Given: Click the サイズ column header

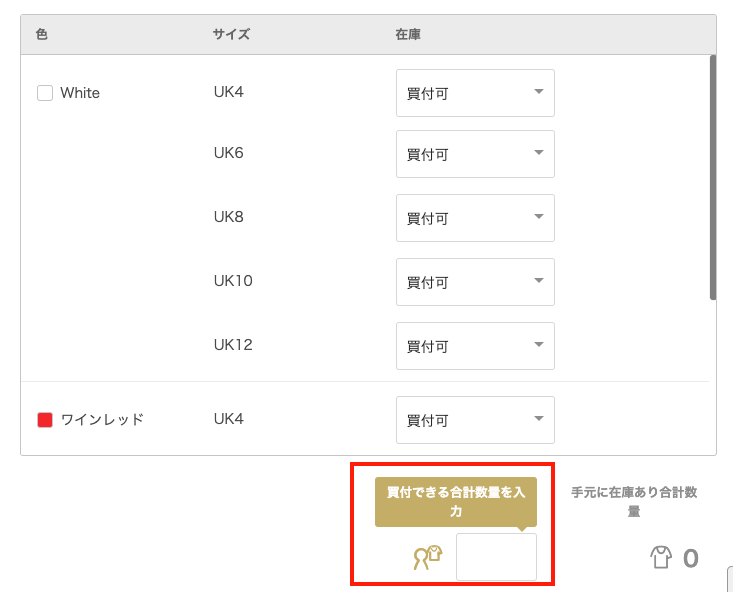Looking at the screenshot, I should coord(231,34).
